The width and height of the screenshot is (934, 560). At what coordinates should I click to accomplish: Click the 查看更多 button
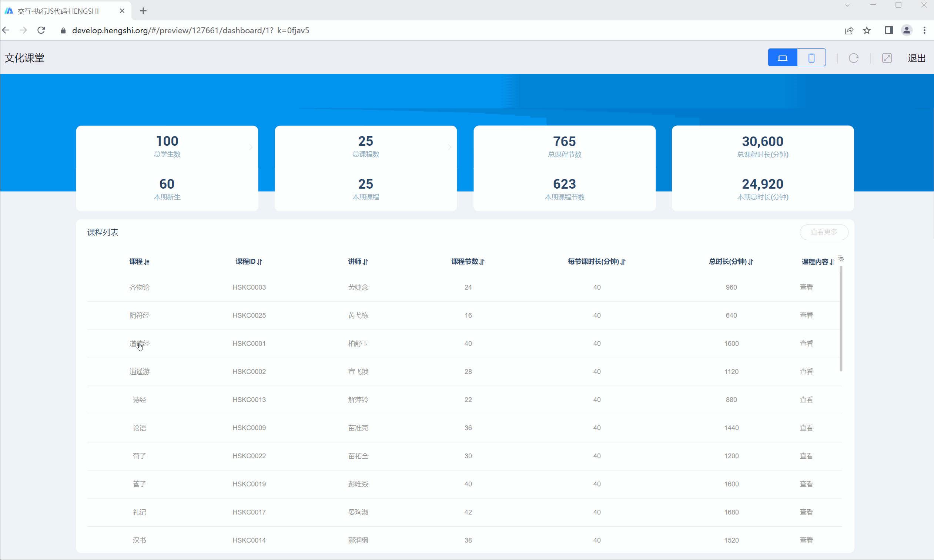(824, 232)
